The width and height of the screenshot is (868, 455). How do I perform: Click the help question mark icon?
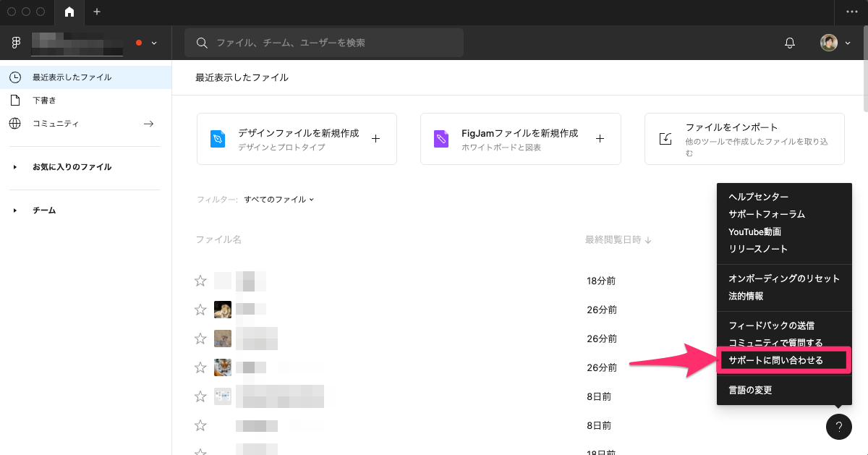click(838, 427)
